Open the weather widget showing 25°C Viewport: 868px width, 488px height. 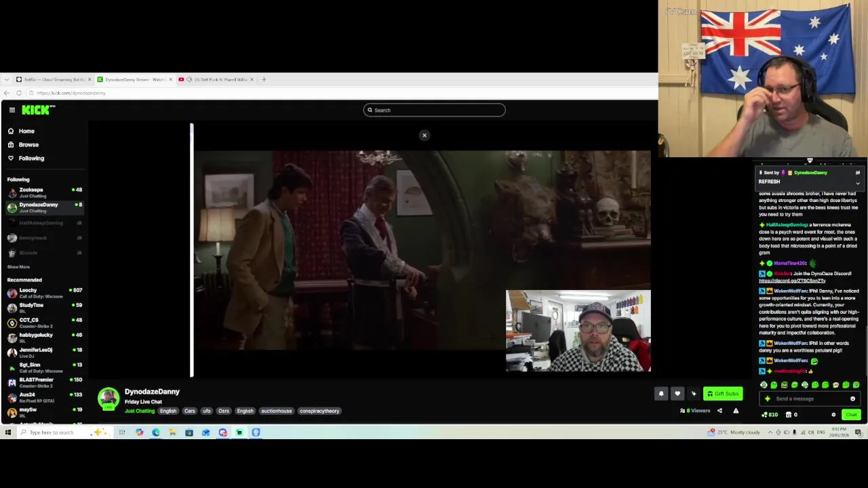click(x=734, y=432)
